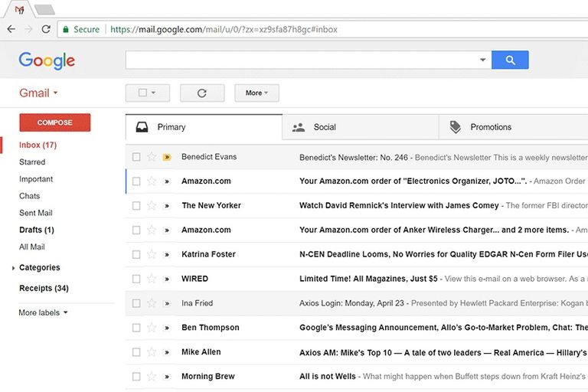Click the importance marker for The New Yorker
The image size is (588, 392).
[167, 206]
